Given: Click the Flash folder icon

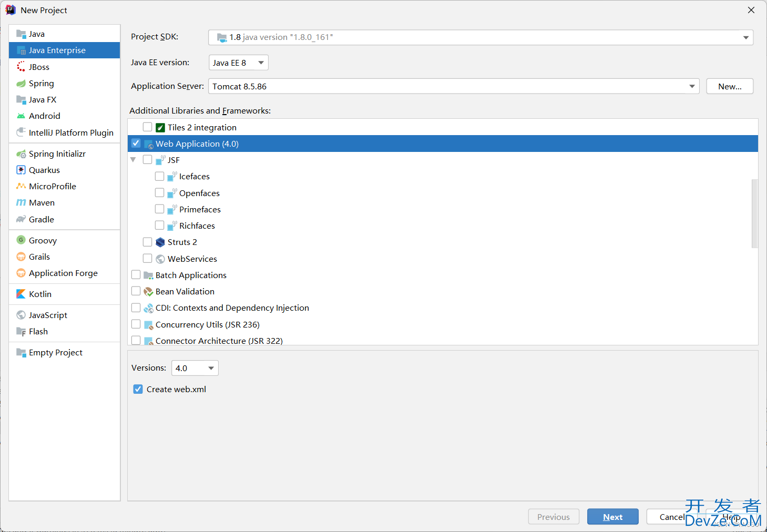Looking at the screenshot, I should [x=21, y=332].
